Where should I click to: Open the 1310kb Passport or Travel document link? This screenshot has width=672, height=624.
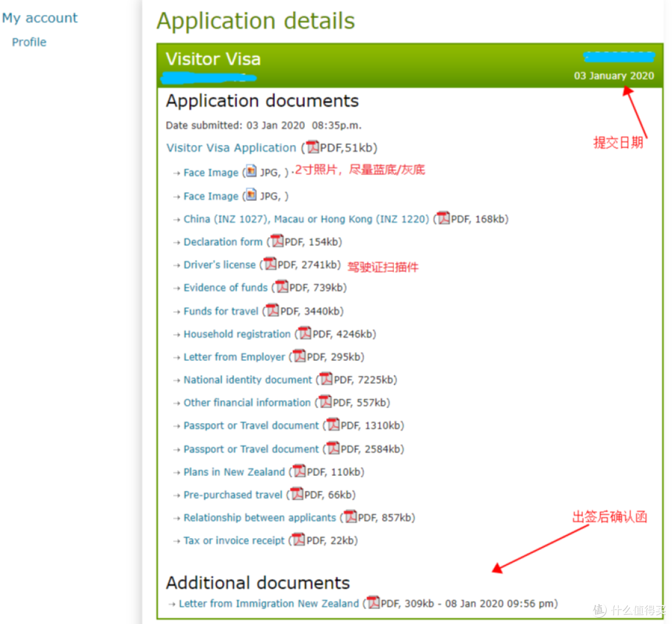251,426
